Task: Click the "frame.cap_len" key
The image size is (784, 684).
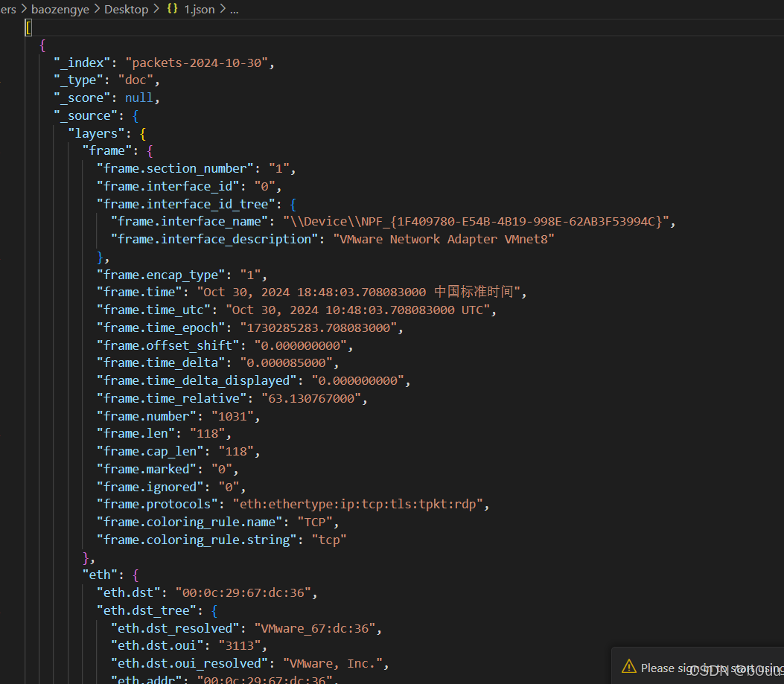Action: tap(150, 452)
